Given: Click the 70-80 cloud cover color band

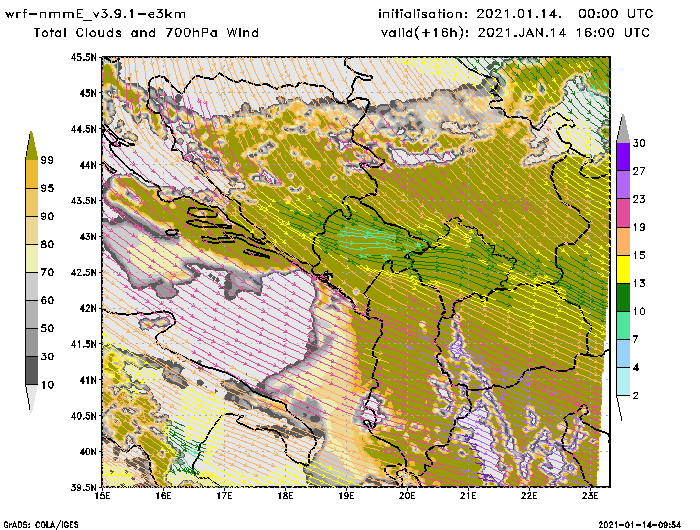Looking at the screenshot, I should 32,259.
